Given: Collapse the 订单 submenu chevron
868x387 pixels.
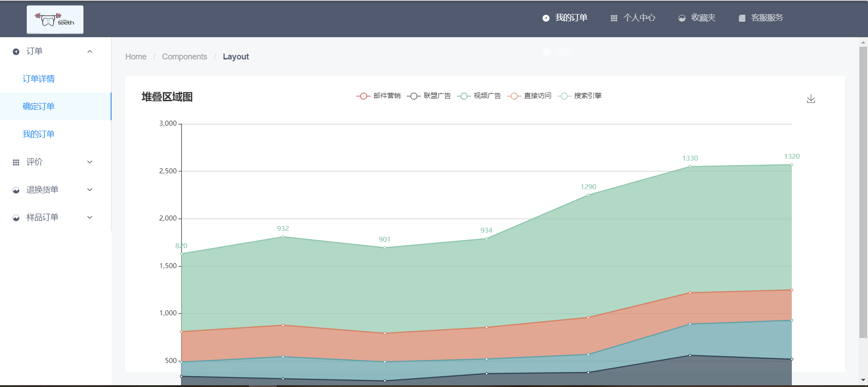Looking at the screenshot, I should pyautogui.click(x=90, y=52).
